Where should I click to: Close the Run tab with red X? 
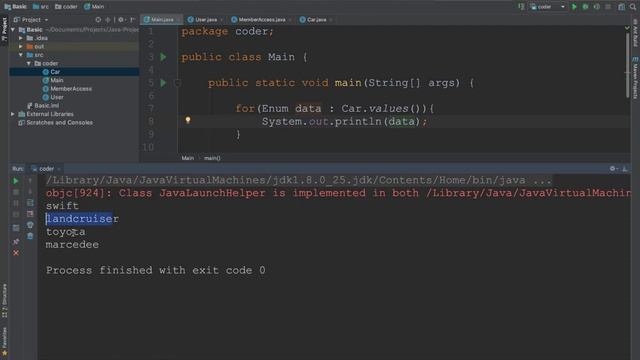pos(16,253)
